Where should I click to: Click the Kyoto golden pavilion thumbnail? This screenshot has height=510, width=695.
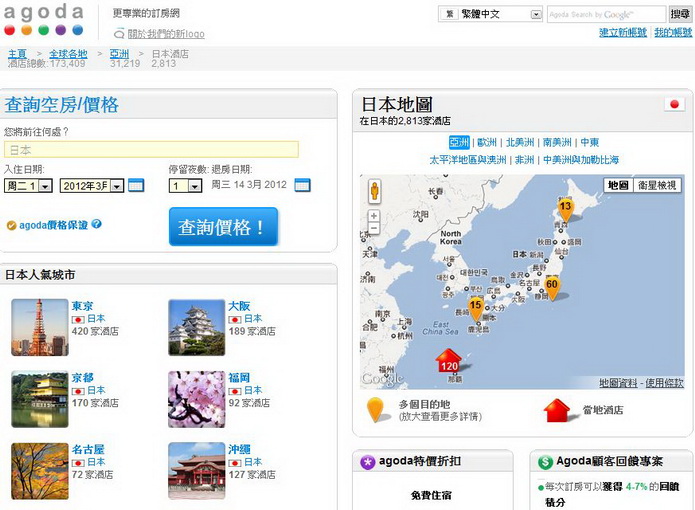(40, 399)
